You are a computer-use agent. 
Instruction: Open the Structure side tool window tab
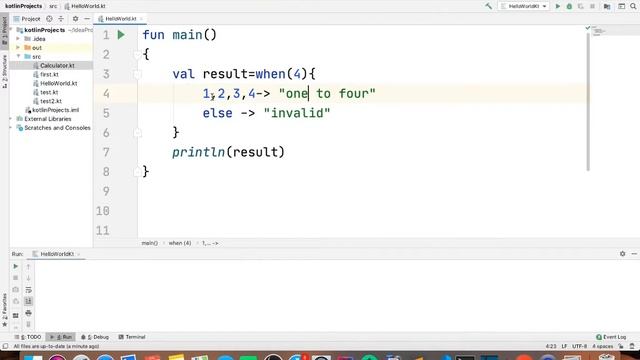[x=4, y=72]
